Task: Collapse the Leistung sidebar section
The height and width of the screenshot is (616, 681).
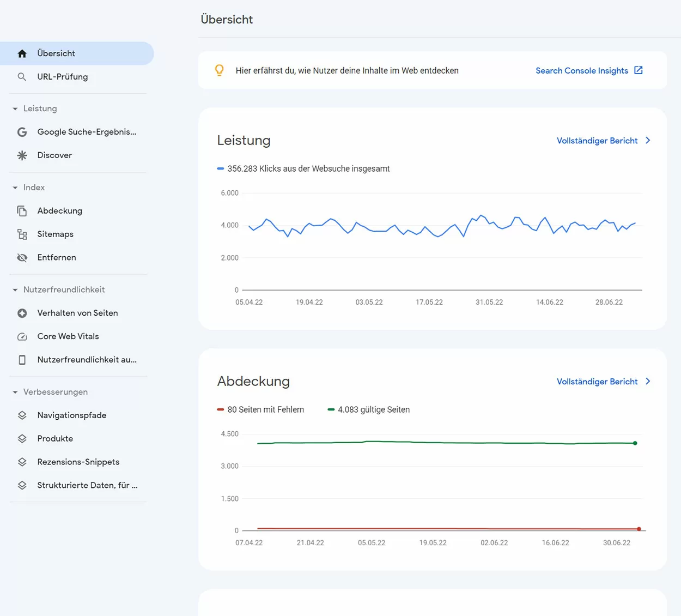Action: point(15,108)
